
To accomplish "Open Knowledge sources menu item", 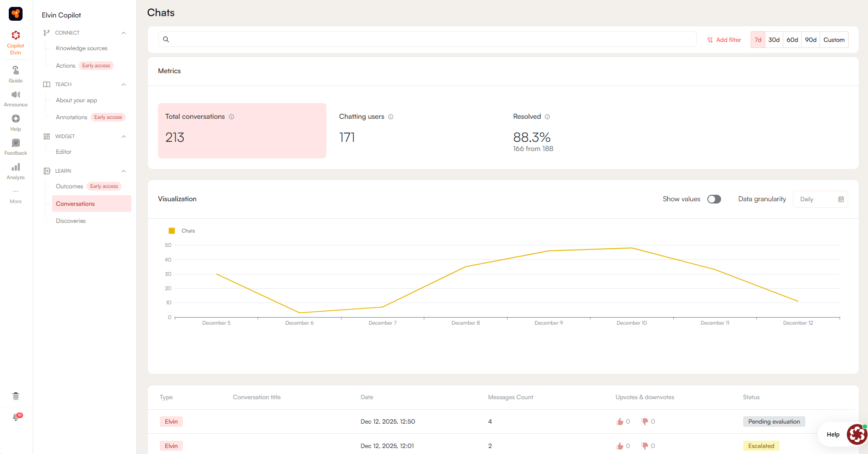I will click(x=82, y=48).
